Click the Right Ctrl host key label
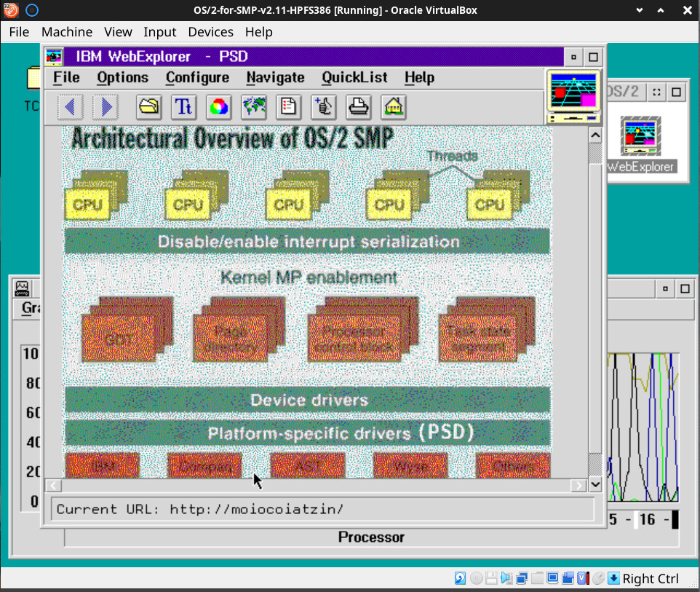700x592 pixels. pos(650,579)
